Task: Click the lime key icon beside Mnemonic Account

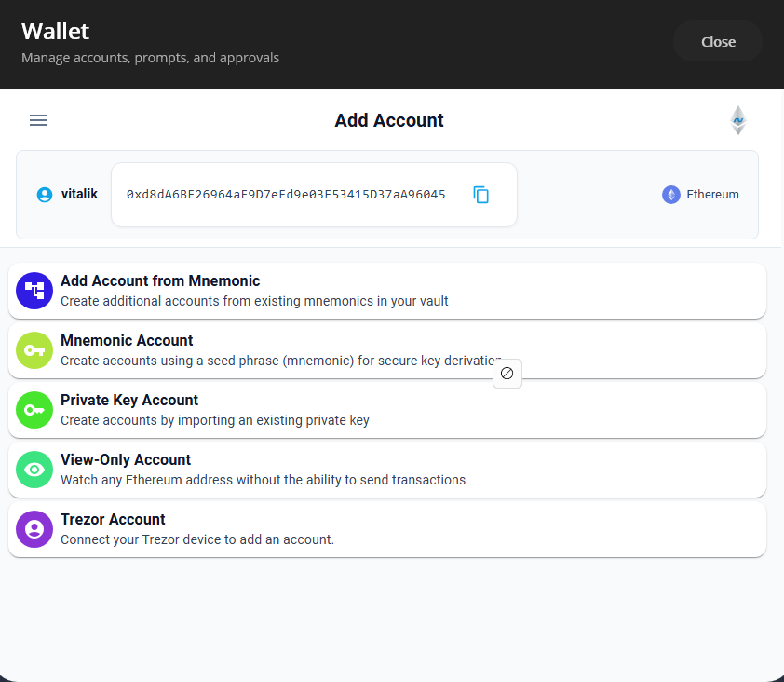Action: pyautogui.click(x=34, y=350)
